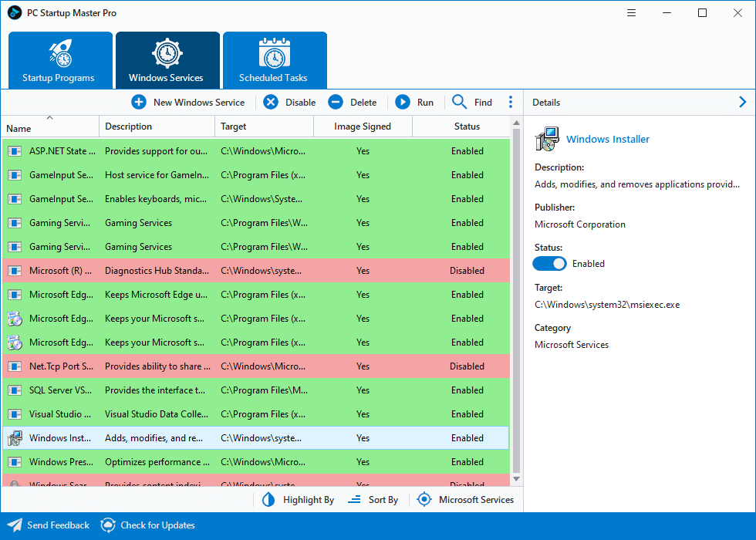The height and width of the screenshot is (540, 756).
Task: Click the Find button label
Action: [x=483, y=103]
